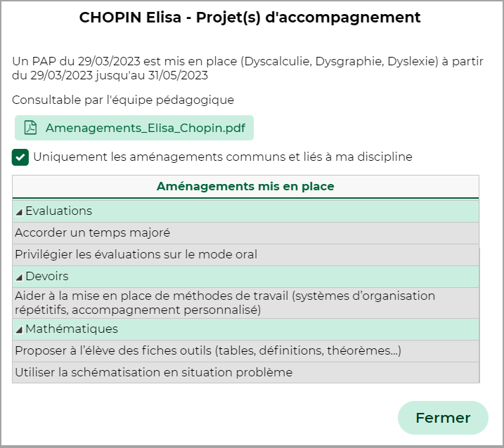Click the PDF file icon
The image size is (504, 448).
[x=30, y=128]
